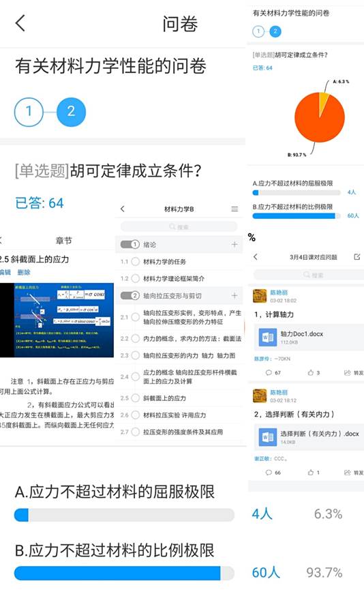Open 轴力Doc1.docx Word file icon
This screenshot has width=364, height=611.
[x=268, y=337]
